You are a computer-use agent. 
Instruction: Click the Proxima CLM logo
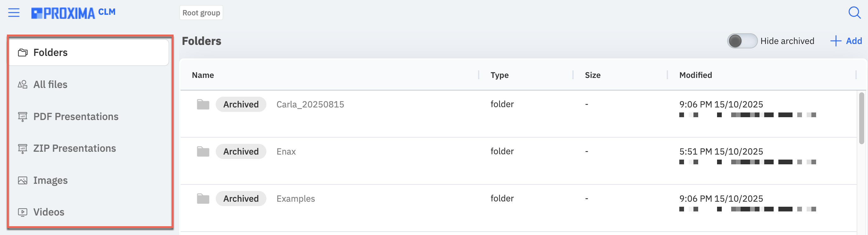tap(73, 13)
